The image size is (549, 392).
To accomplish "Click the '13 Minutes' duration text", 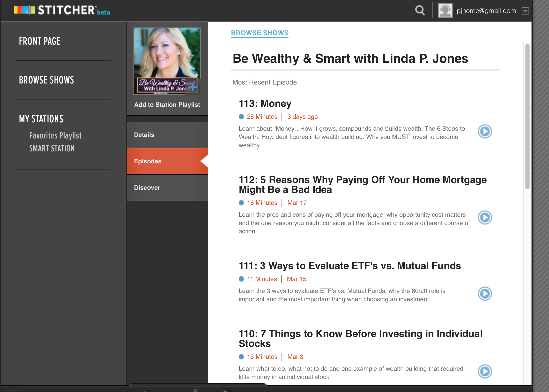I will point(262,357).
